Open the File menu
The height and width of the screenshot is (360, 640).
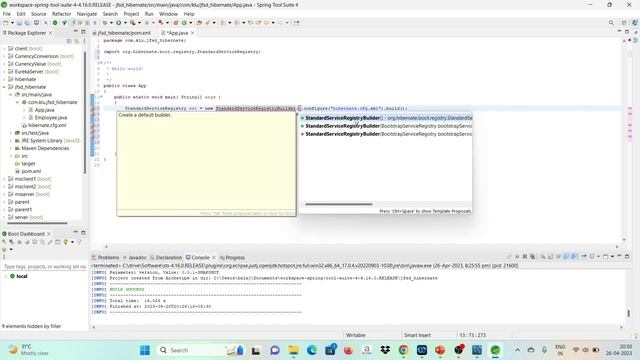(x=7, y=14)
